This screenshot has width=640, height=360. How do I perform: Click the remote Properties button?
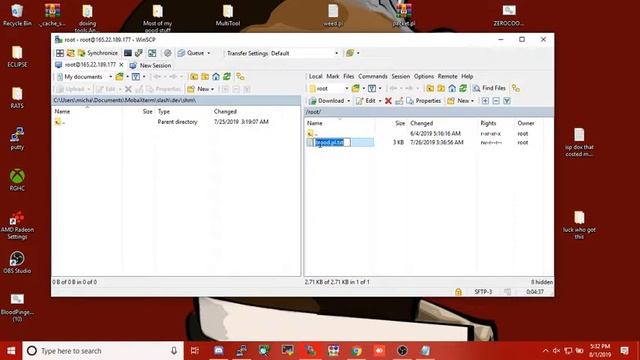point(424,101)
